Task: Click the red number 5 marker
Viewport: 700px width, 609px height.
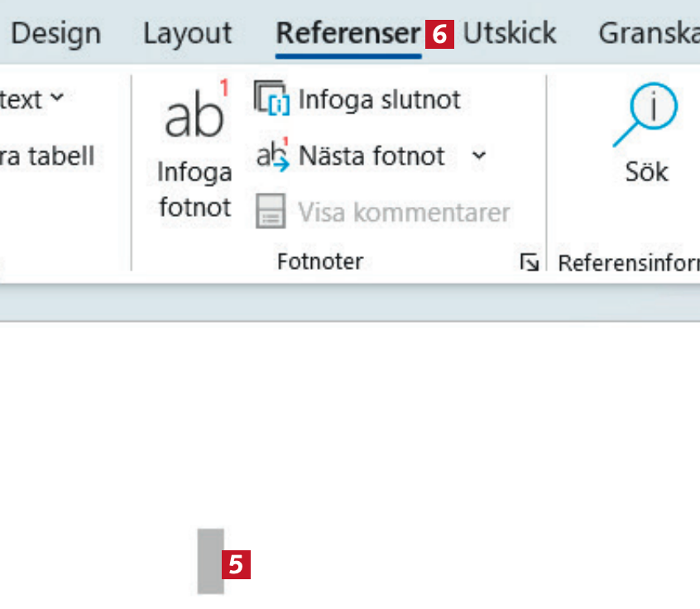Action: (x=236, y=565)
